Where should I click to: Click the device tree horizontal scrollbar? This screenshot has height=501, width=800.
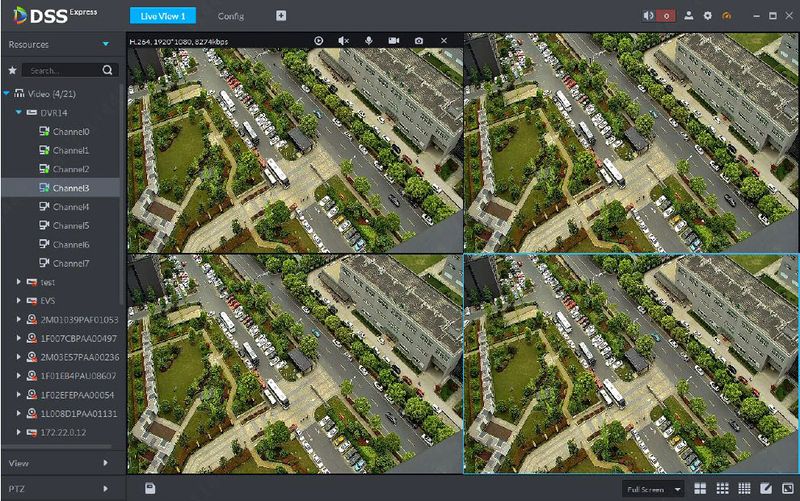click(x=57, y=446)
